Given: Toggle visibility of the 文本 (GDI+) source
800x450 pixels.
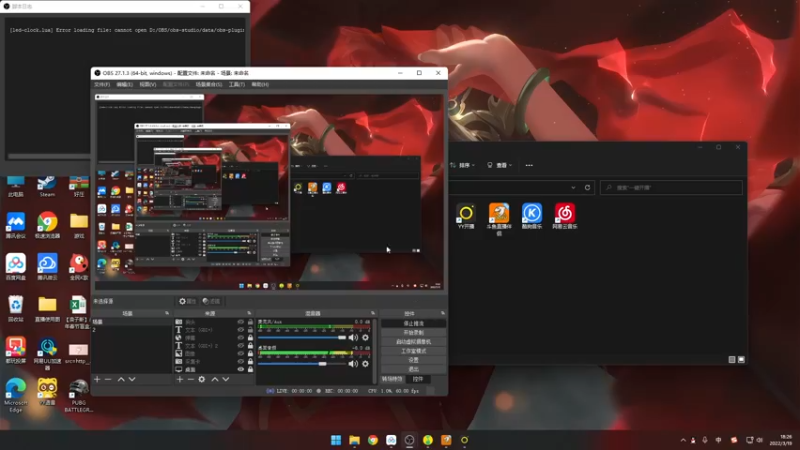Looking at the screenshot, I should (241, 330).
